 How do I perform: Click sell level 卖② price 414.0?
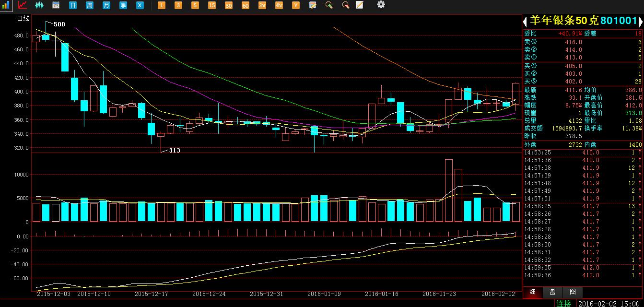(x=574, y=50)
